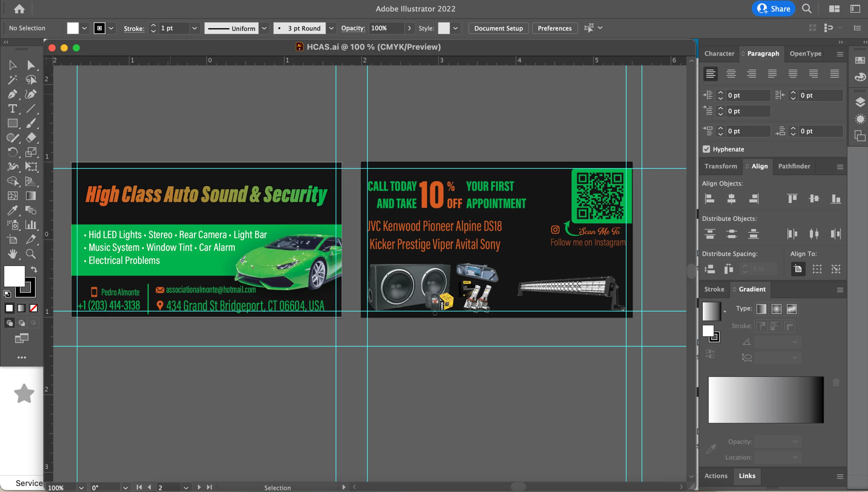Open the Style dropdown
Viewport: 868px width, 492px height.
click(x=456, y=28)
